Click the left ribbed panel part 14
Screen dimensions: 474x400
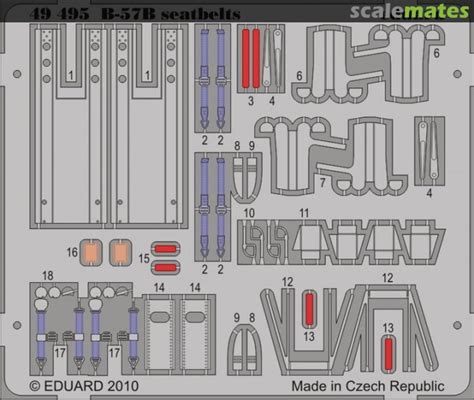coord(160,333)
